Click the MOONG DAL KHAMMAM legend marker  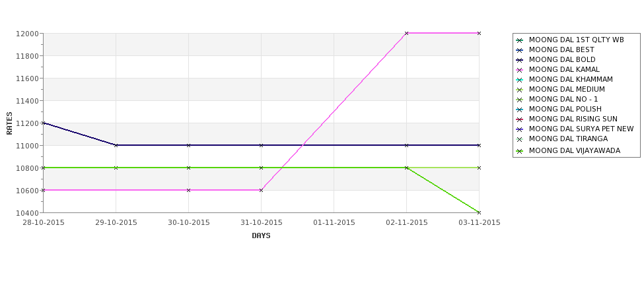point(520,80)
